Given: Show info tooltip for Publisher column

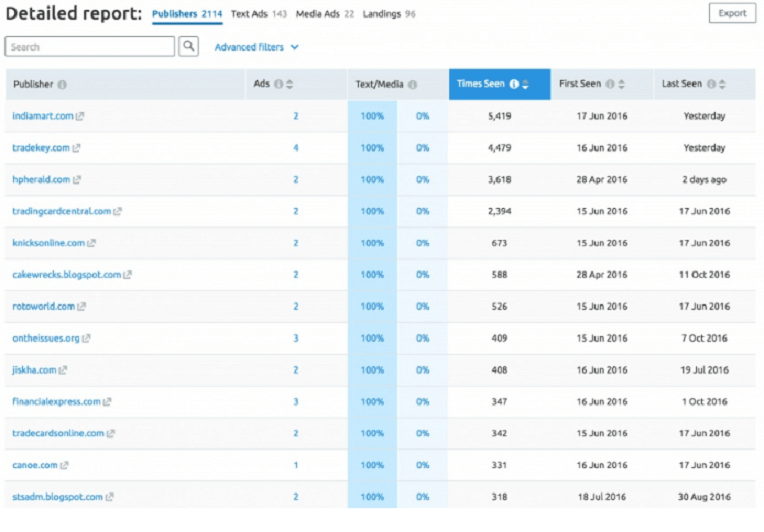Looking at the screenshot, I should point(62,84).
